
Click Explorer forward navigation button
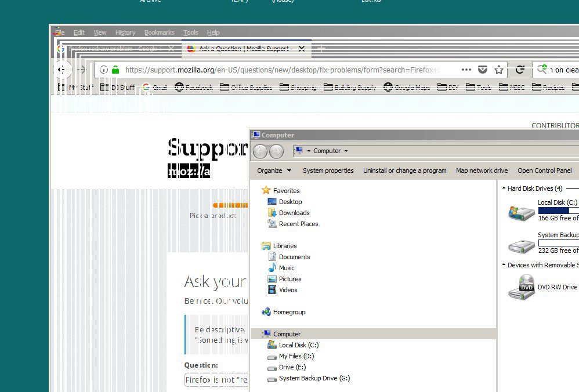[x=277, y=151]
